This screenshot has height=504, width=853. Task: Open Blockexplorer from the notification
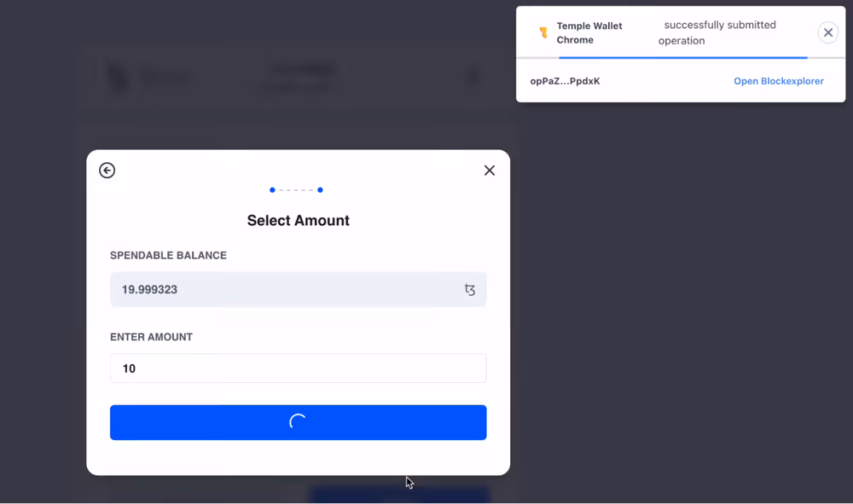point(778,81)
